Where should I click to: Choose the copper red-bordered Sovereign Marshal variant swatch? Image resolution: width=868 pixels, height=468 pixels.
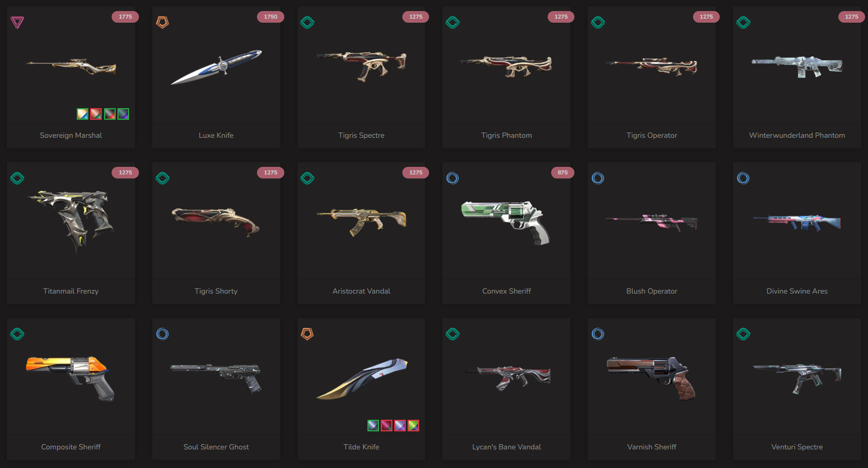[x=96, y=114]
